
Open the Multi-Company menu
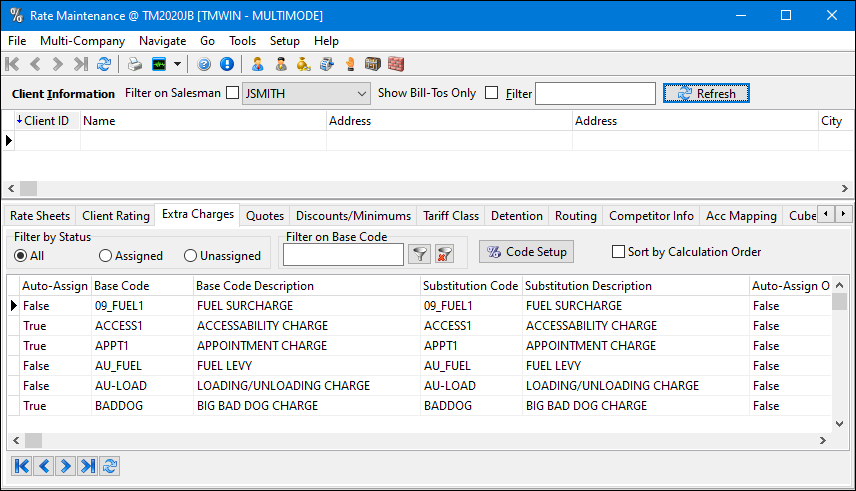click(82, 41)
